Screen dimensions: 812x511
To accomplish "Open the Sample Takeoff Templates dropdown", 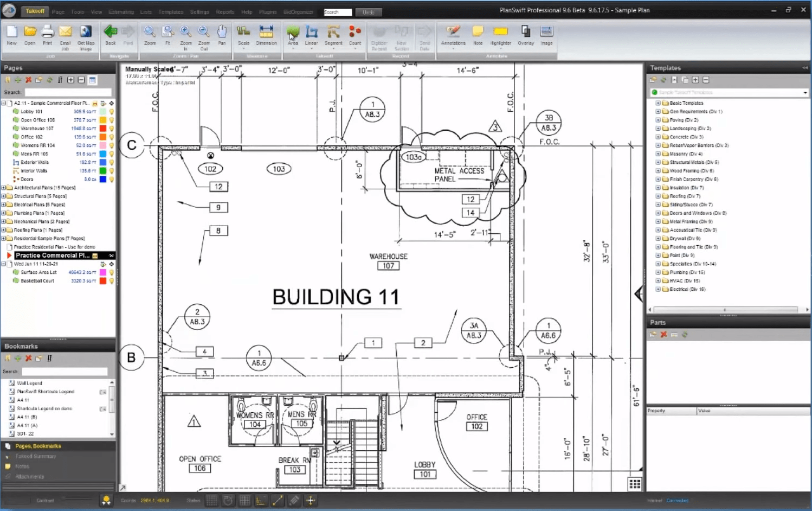I will tap(805, 93).
